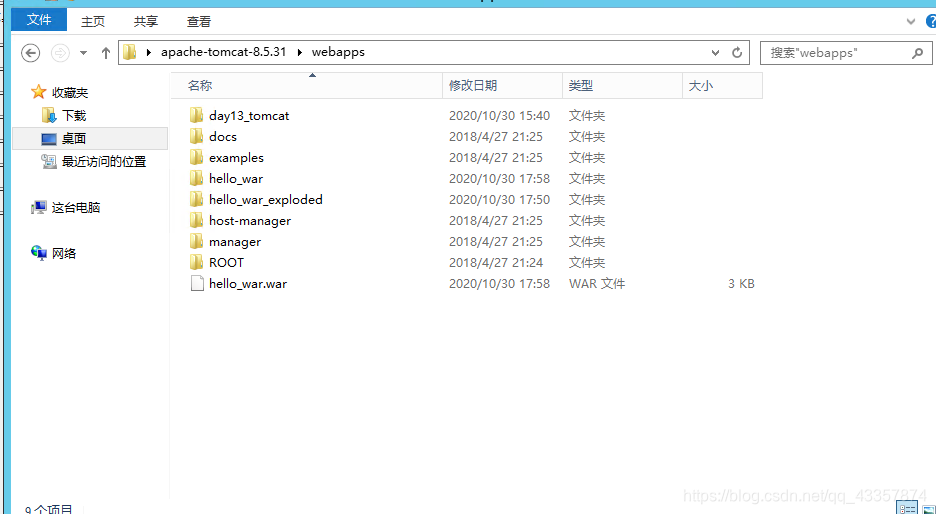Click the 网络 globe icon

(x=39, y=253)
